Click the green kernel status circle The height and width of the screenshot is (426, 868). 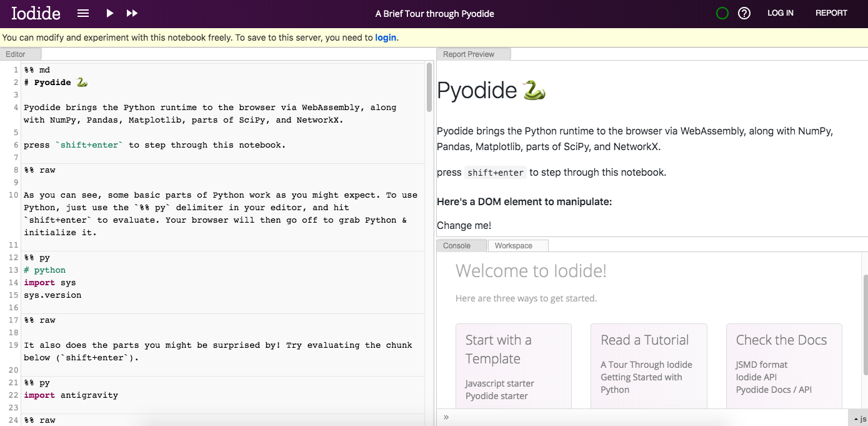coord(722,13)
